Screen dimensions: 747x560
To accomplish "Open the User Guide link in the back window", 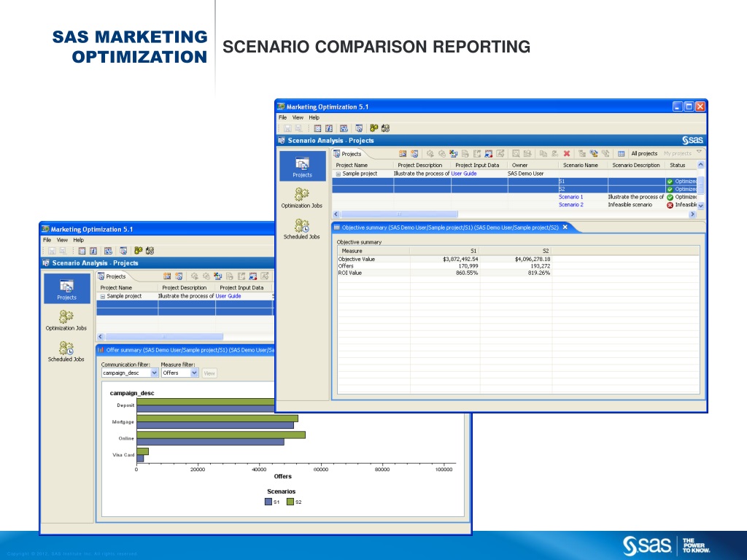I will pos(228,296).
